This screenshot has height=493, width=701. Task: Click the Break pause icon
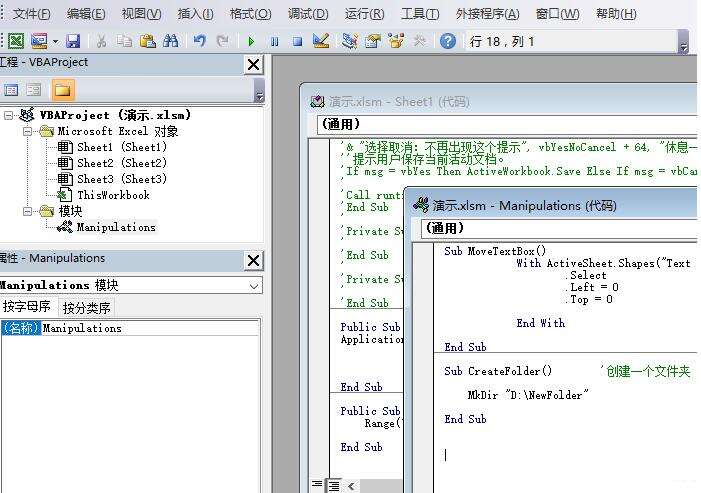[274, 42]
